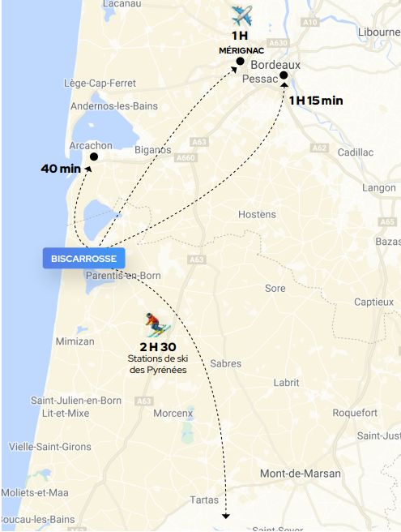
Task: Click the A62 road badge near Cadillac
Action: tap(319, 148)
